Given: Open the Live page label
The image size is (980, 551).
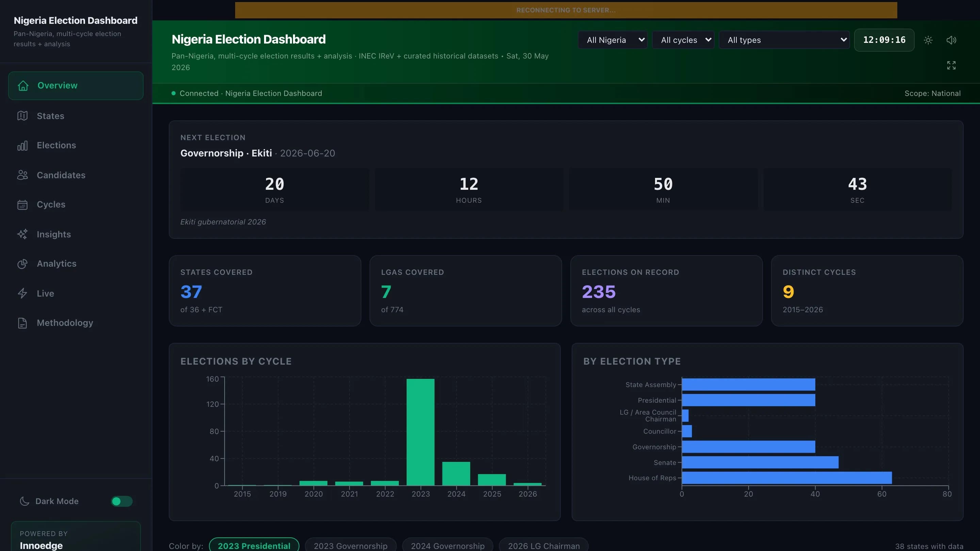Looking at the screenshot, I should click(45, 293).
